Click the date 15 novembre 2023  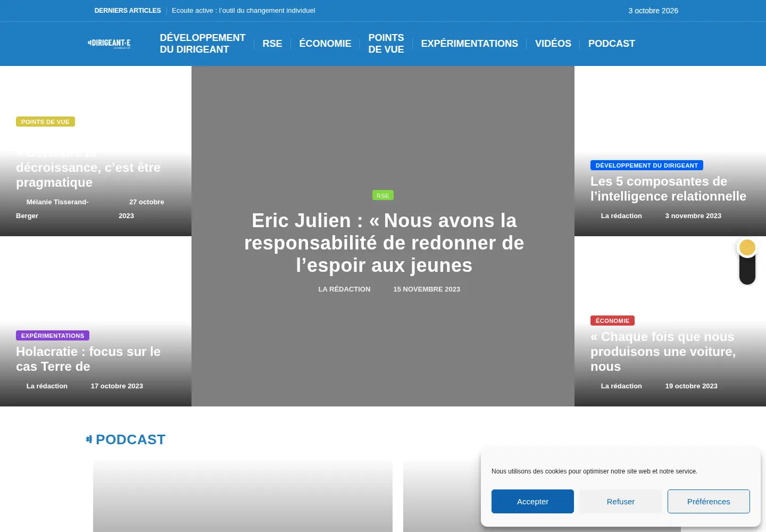[x=427, y=289]
